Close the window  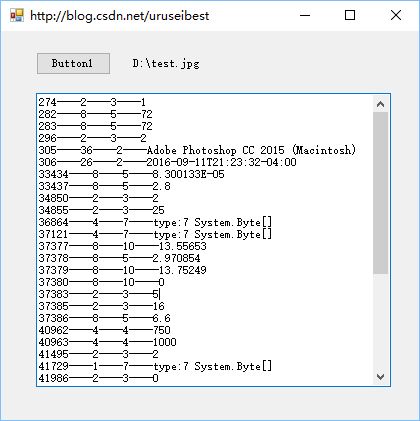pos(396,15)
